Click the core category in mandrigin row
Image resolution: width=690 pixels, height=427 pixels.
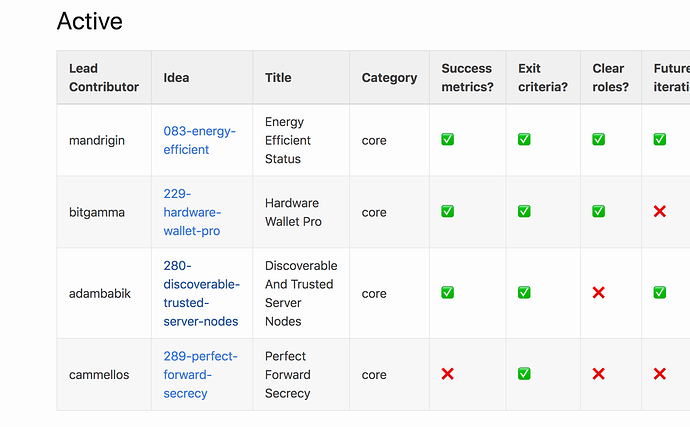(x=374, y=140)
